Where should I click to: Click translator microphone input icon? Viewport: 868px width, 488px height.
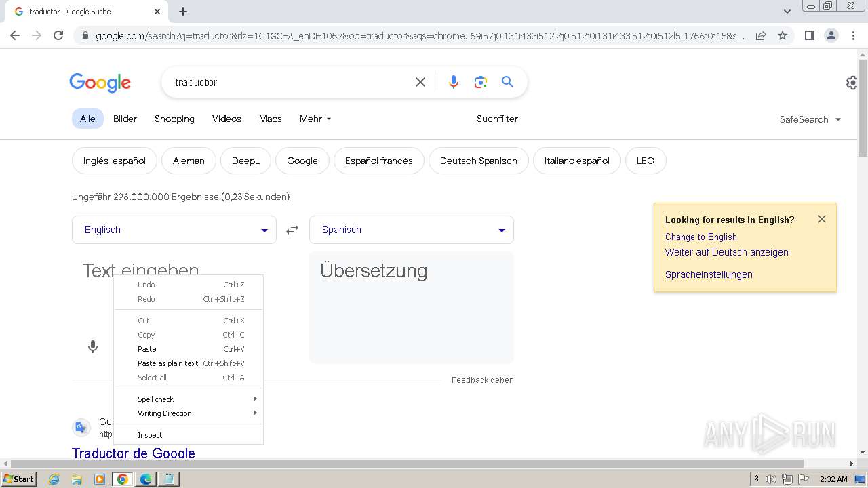point(93,347)
